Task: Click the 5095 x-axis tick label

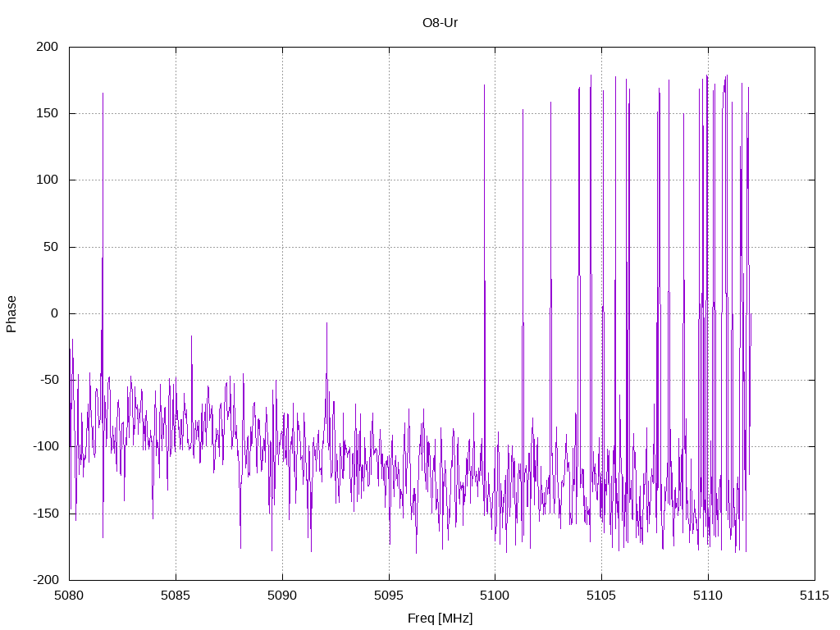Action: tap(389, 596)
